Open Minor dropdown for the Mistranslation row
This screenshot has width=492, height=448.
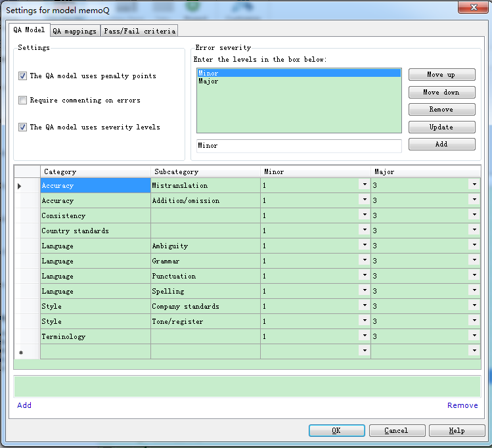pos(365,185)
